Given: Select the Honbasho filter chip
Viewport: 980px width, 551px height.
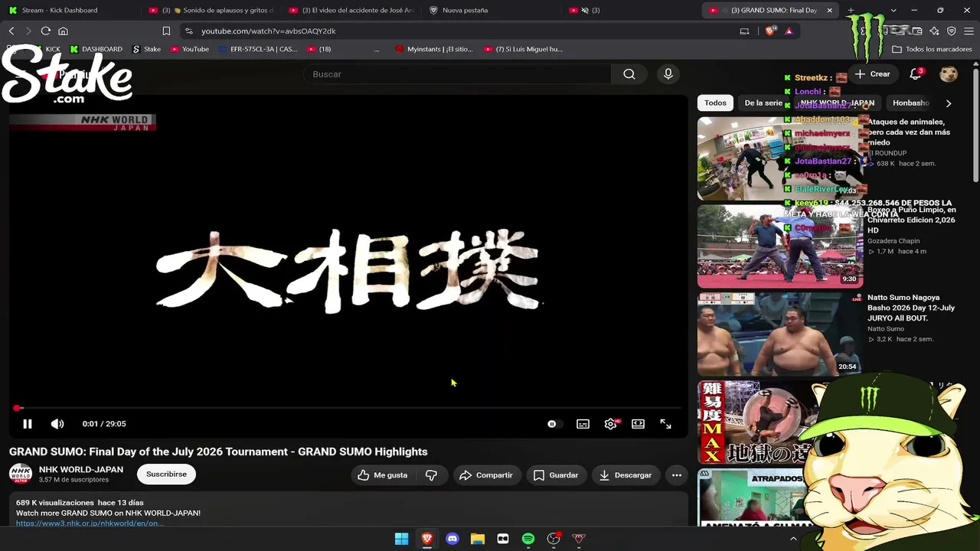Looking at the screenshot, I should click(911, 103).
